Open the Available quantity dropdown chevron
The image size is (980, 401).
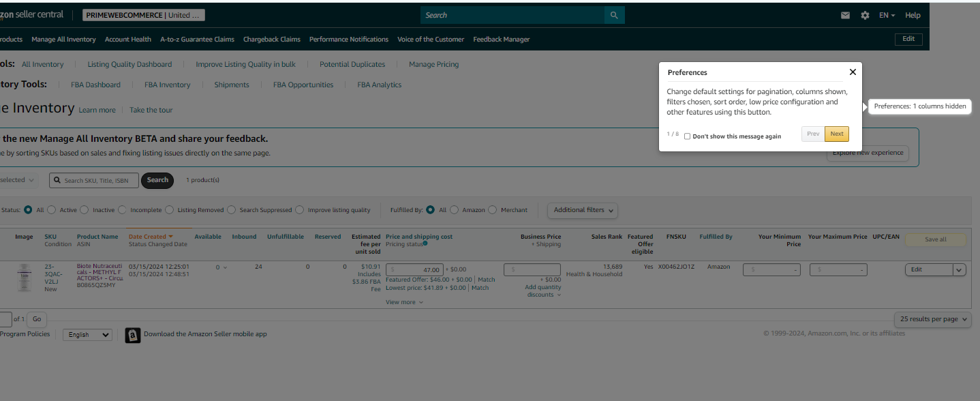225,267
